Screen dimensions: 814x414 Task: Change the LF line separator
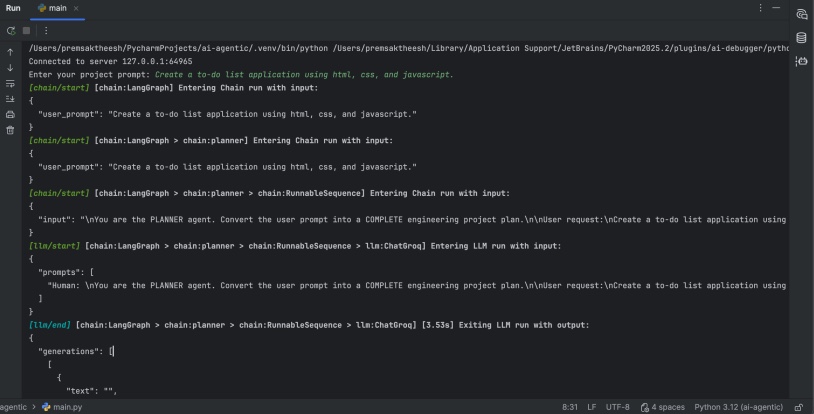pos(591,407)
